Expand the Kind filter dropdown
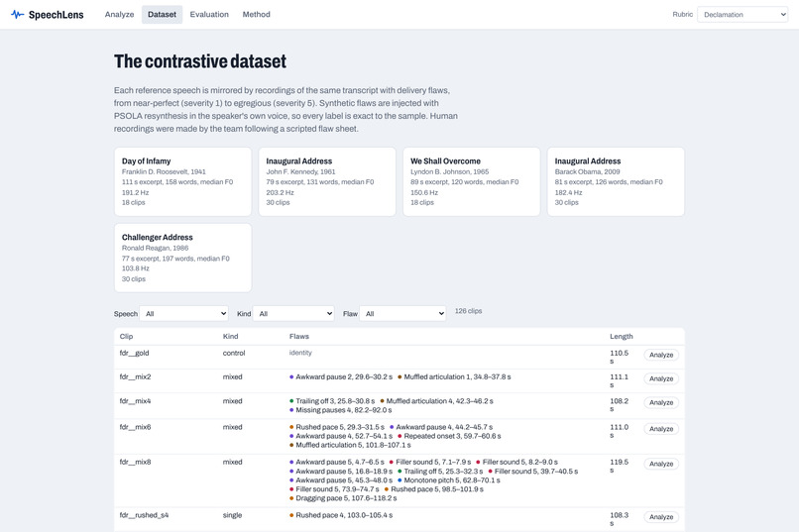This screenshot has height=532, width=799. click(293, 314)
